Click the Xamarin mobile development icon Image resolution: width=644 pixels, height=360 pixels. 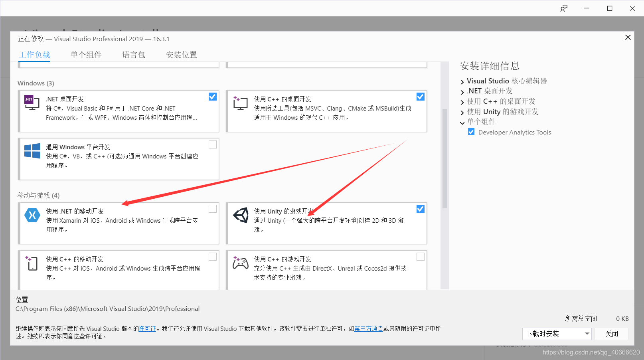(32, 215)
